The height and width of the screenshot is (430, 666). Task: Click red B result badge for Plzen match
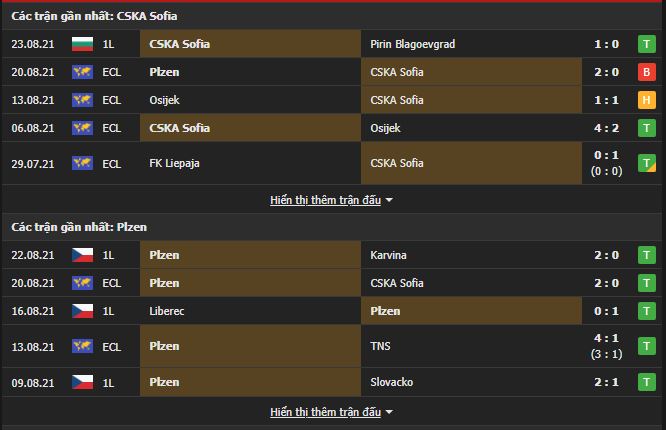tap(647, 72)
